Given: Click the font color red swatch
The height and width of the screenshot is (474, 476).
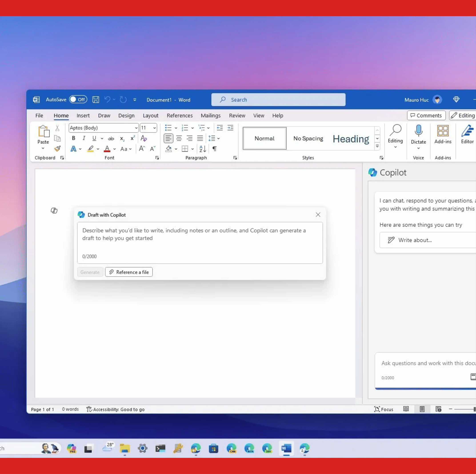Looking at the screenshot, I should point(107,149).
